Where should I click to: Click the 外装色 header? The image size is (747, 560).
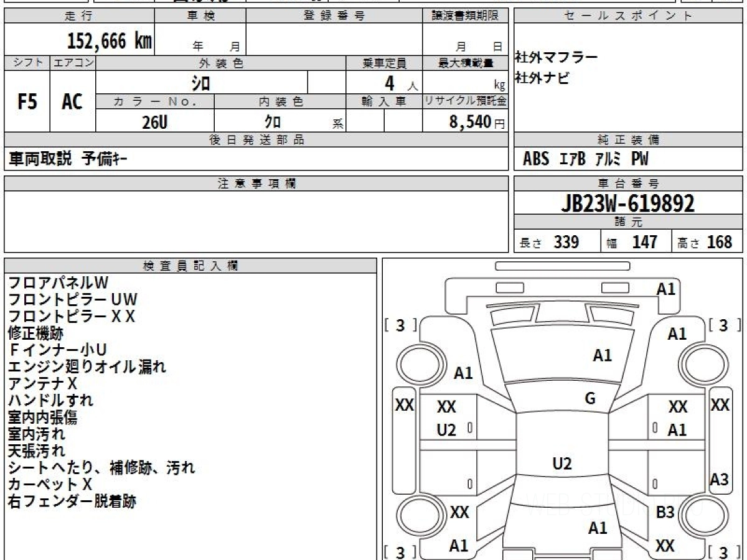(221, 63)
